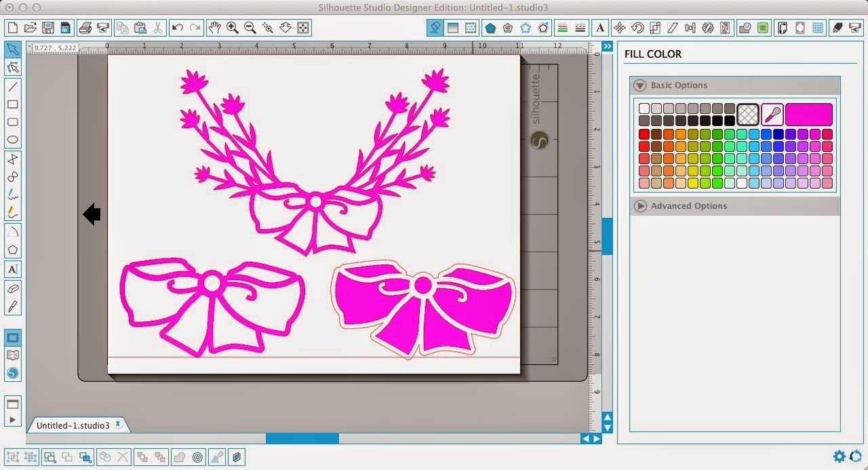Click the vertical scrollbar thumb
This screenshot has height=470, width=868.
pyautogui.click(x=607, y=236)
